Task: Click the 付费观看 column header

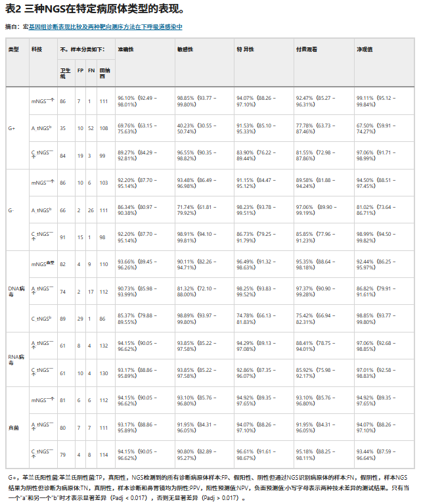Action: (x=308, y=50)
